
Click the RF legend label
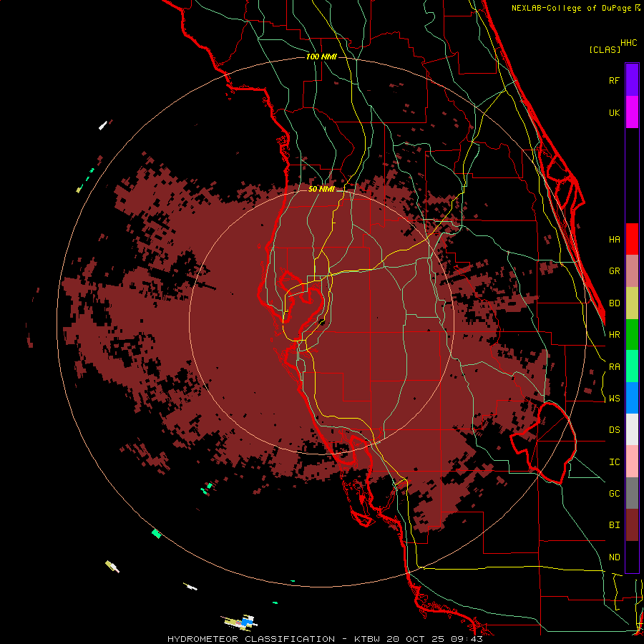tap(614, 80)
